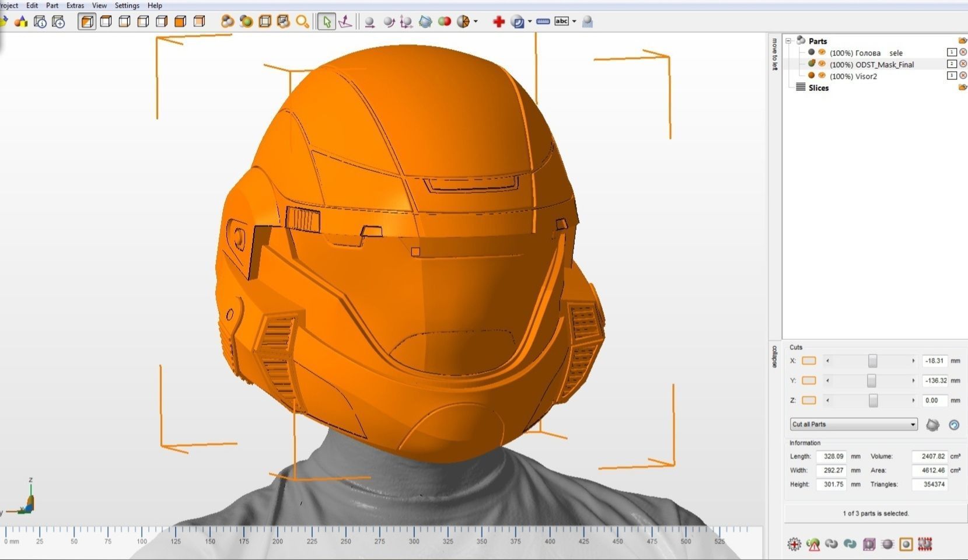Click the execute cut icon button
Image resolution: width=968 pixels, height=560 pixels.
932,425
